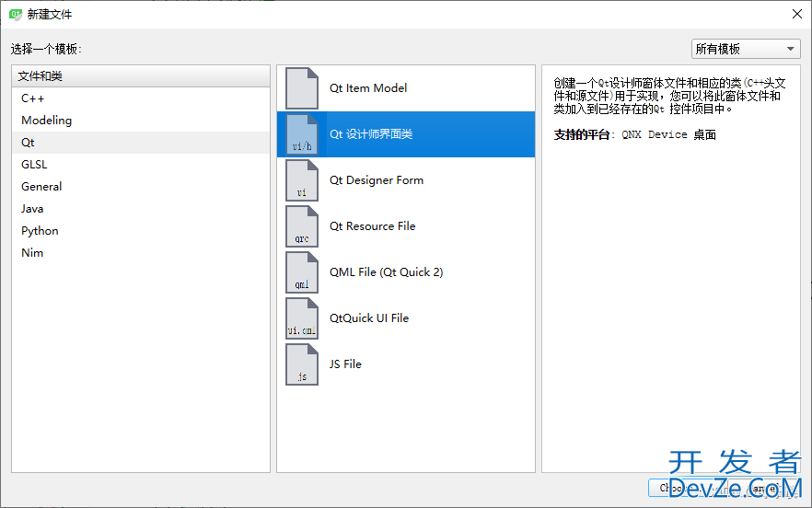Viewport: 812px width, 508px height.
Task: Click the qml icon for QML File
Action: click(302, 272)
